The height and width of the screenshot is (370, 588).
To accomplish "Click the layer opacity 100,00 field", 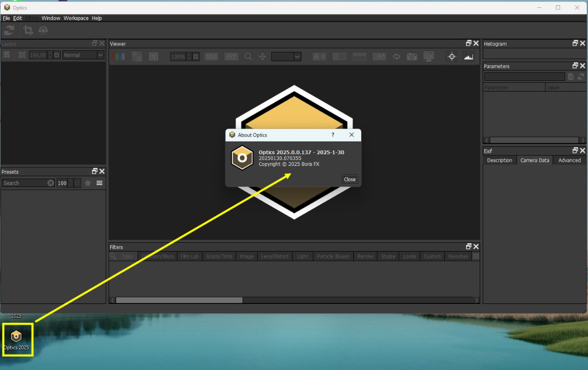I will [x=38, y=55].
